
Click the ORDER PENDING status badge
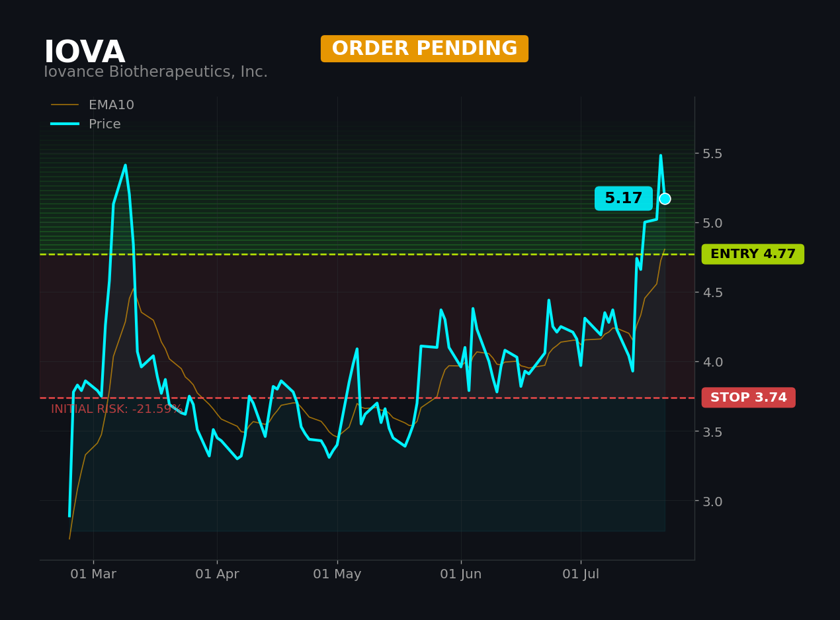pos(425,49)
